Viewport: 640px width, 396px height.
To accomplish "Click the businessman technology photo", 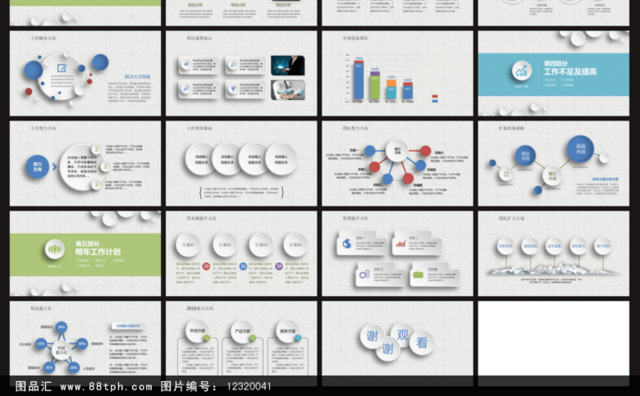I will click(288, 65).
